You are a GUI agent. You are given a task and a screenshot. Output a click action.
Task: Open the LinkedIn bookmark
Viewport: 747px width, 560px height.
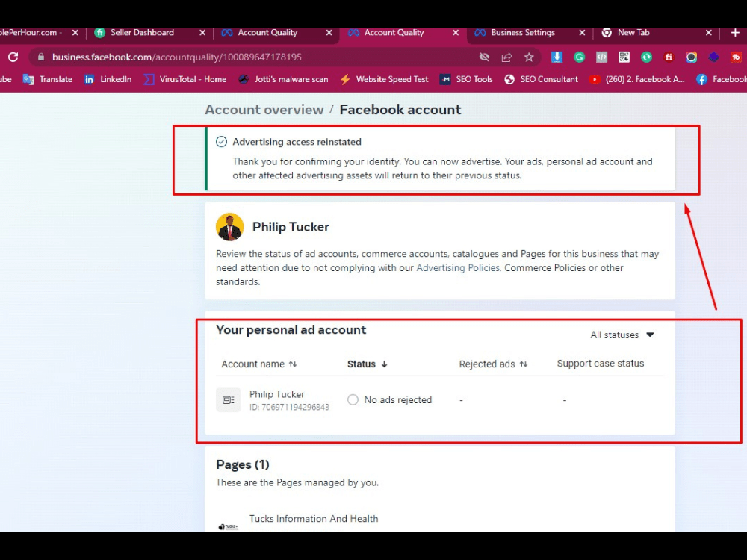[108, 79]
